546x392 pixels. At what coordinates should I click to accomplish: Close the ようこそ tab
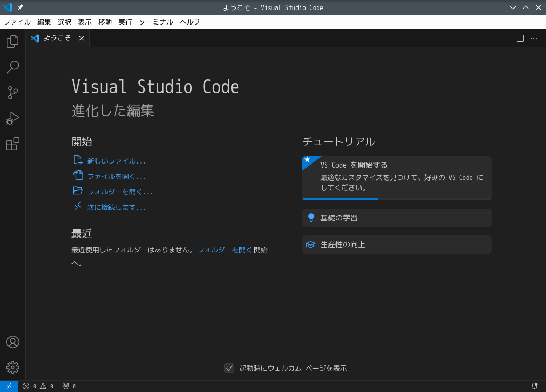[x=82, y=38]
